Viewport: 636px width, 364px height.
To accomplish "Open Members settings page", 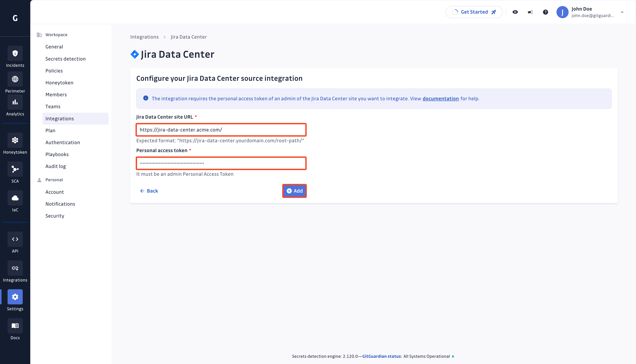I will pos(56,95).
